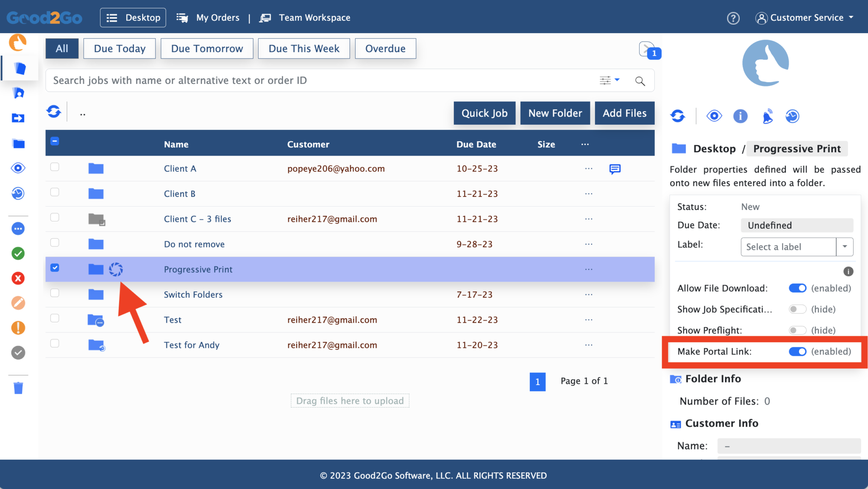Select the orange edit pencil icon in sidebar
This screenshot has height=489, width=868.
tap(18, 303)
